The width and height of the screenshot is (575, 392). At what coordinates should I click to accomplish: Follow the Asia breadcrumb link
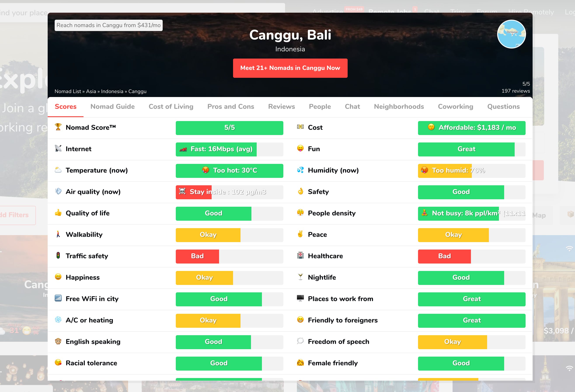click(x=91, y=91)
